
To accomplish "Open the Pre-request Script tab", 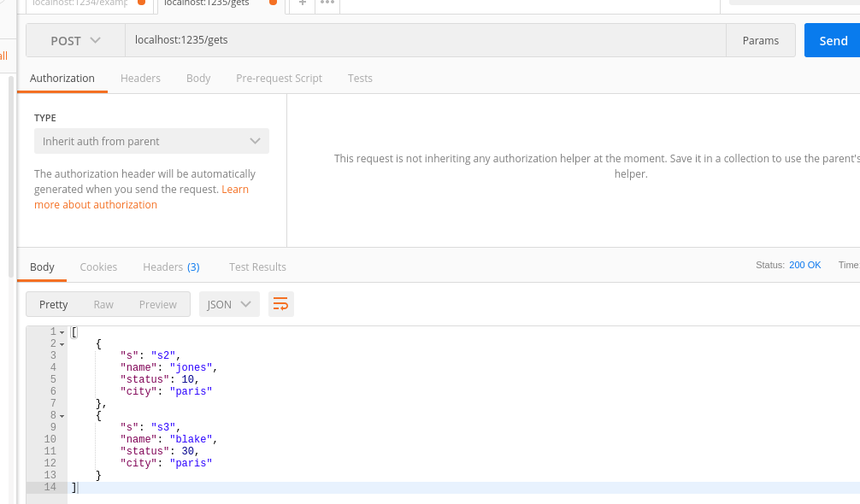I will pyautogui.click(x=280, y=79).
